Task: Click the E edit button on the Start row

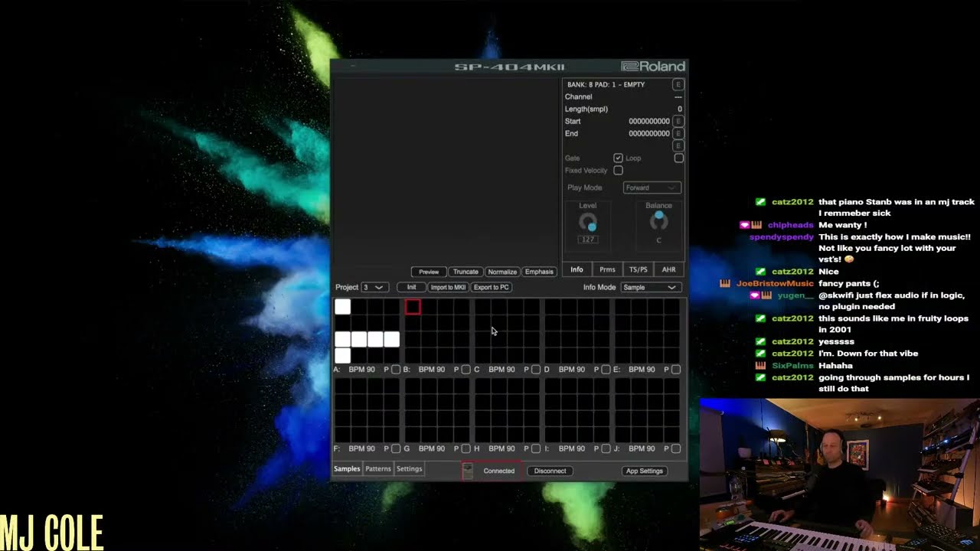Action: click(678, 121)
